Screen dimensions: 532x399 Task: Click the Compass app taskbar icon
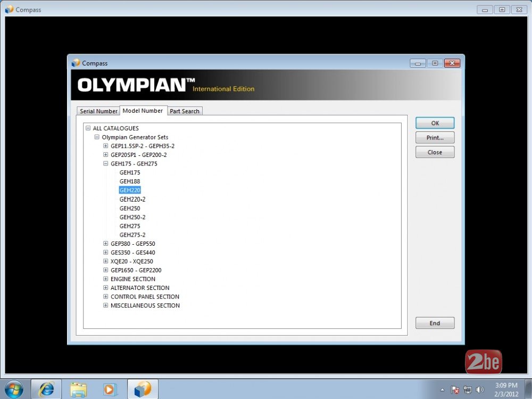point(143,389)
